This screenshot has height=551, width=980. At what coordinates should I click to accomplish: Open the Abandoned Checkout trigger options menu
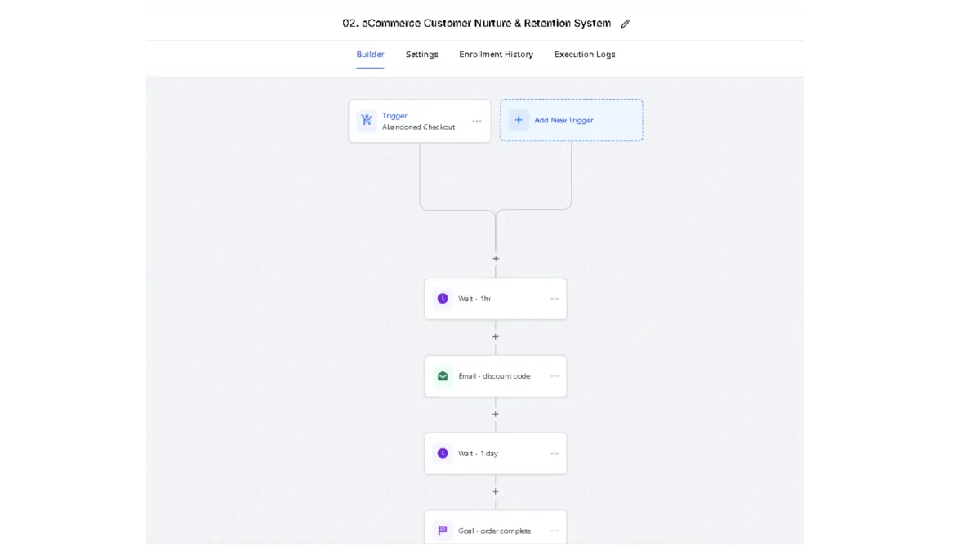point(477,122)
